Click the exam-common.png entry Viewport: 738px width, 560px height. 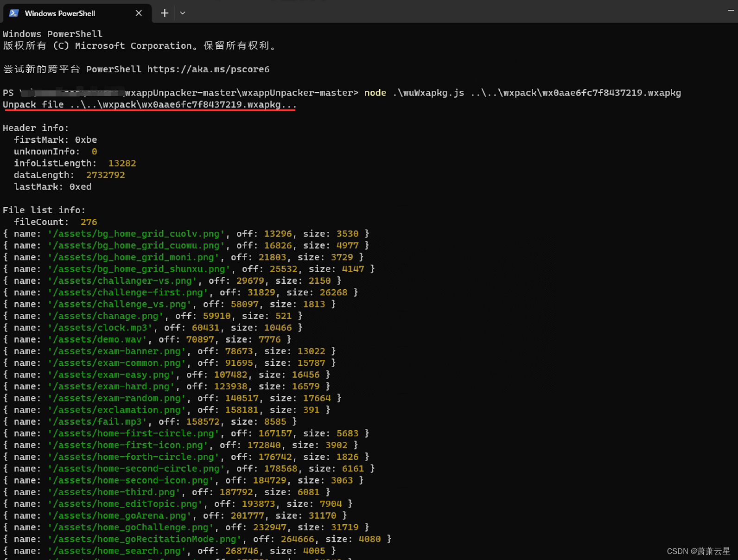169,363
